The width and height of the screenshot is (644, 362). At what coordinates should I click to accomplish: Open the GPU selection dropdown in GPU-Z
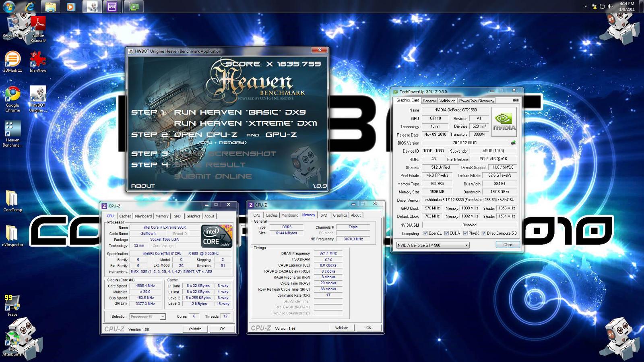click(433, 245)
